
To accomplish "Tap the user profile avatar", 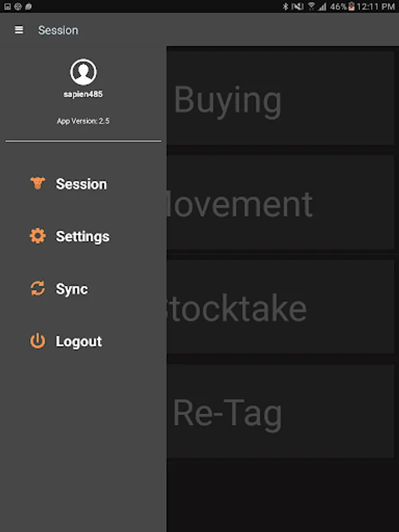I will click(83, 72).
